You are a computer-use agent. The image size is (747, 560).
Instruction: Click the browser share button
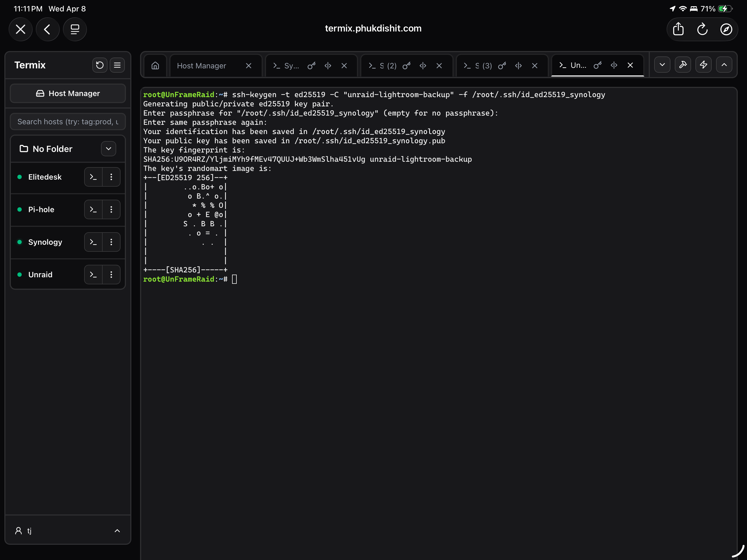coord(678,29)
